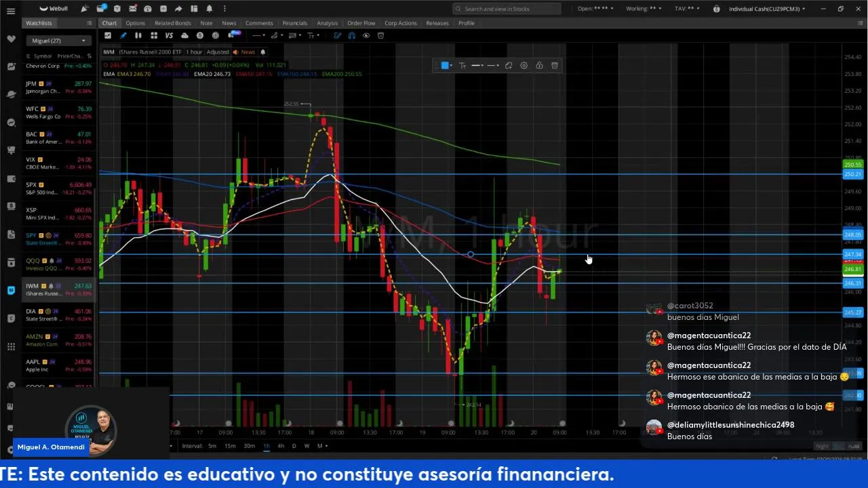Open the favorites heart in left sidebar
The height and width of the screenshot is (488, 868).
click(x=11, y=39)
